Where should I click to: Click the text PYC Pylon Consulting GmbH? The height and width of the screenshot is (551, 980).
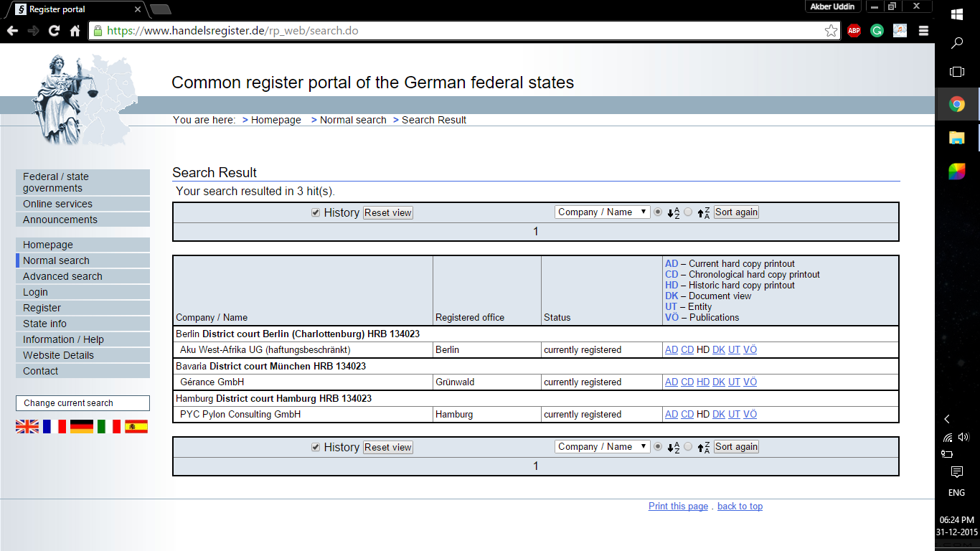pyautogui.click(x=240, y=415)
